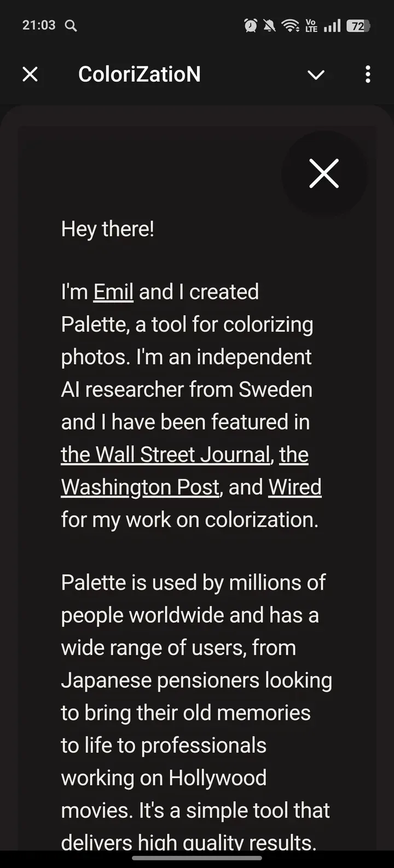Tap the muted notifications bell icon
The image size is (394, 868).
point(270,25)
